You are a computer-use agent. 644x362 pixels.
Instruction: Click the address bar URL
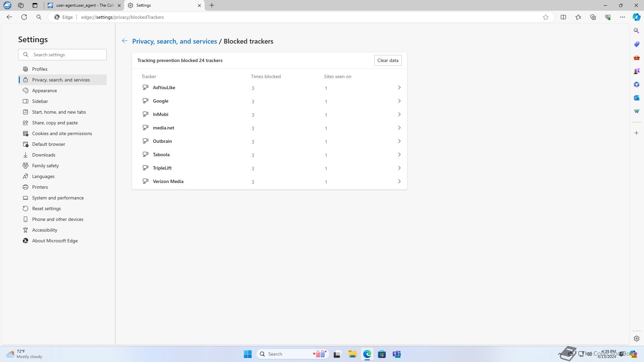[x=122, y=17]
